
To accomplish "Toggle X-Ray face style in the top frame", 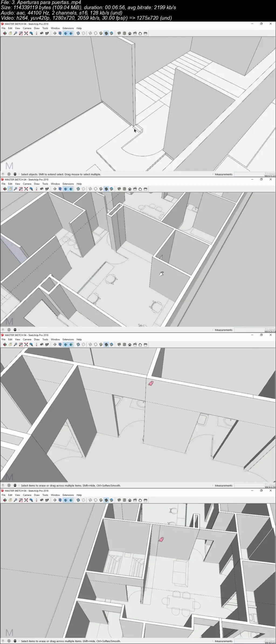I will [x=78, y=33].
